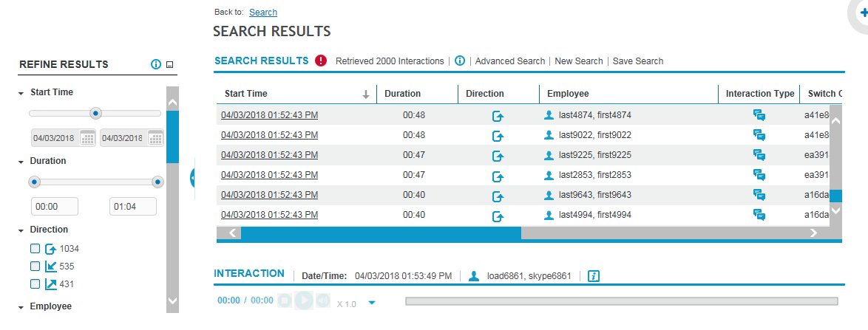This screenshot has width=868, height=330.
Task: Click the Refine Results info icon
Action: (x=155, y=64)
